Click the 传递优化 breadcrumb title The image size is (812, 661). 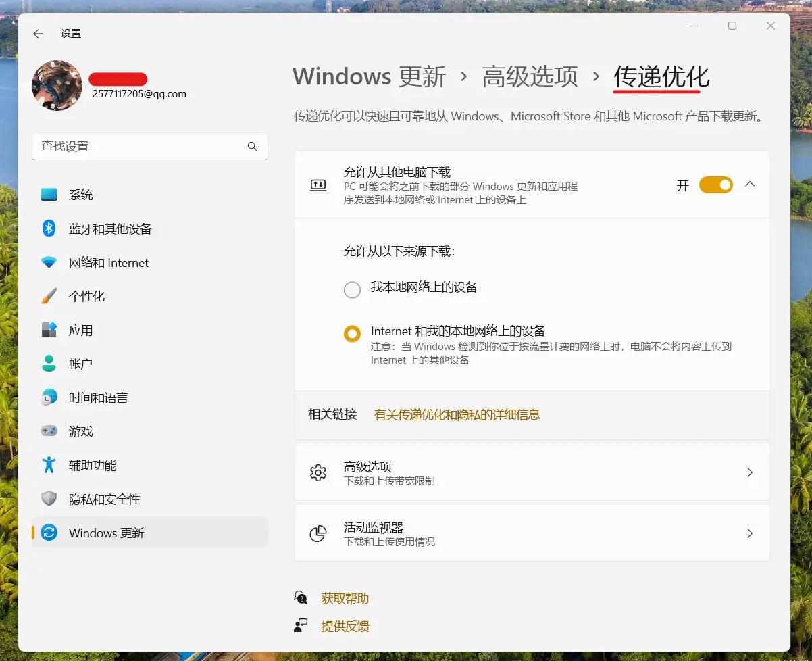(662, 76)
